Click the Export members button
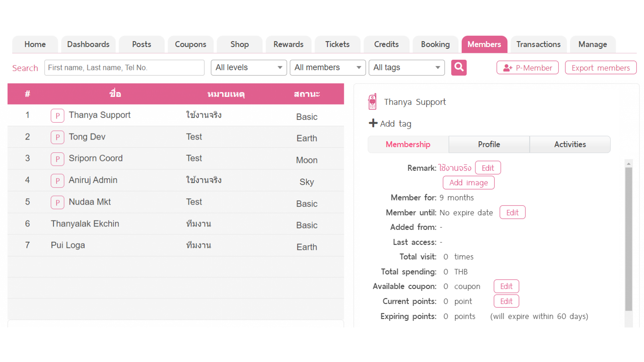The image size is (644, 362). [601, 67]
